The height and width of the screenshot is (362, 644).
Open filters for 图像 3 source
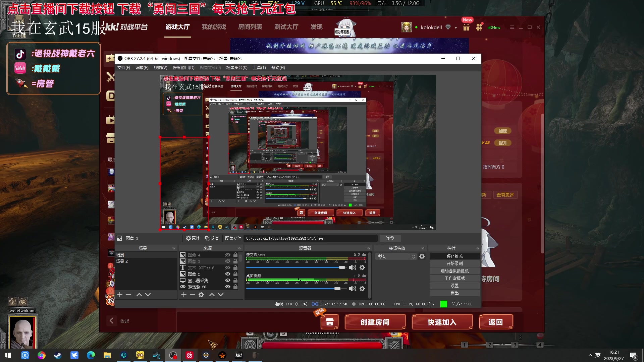click(212, 238)
